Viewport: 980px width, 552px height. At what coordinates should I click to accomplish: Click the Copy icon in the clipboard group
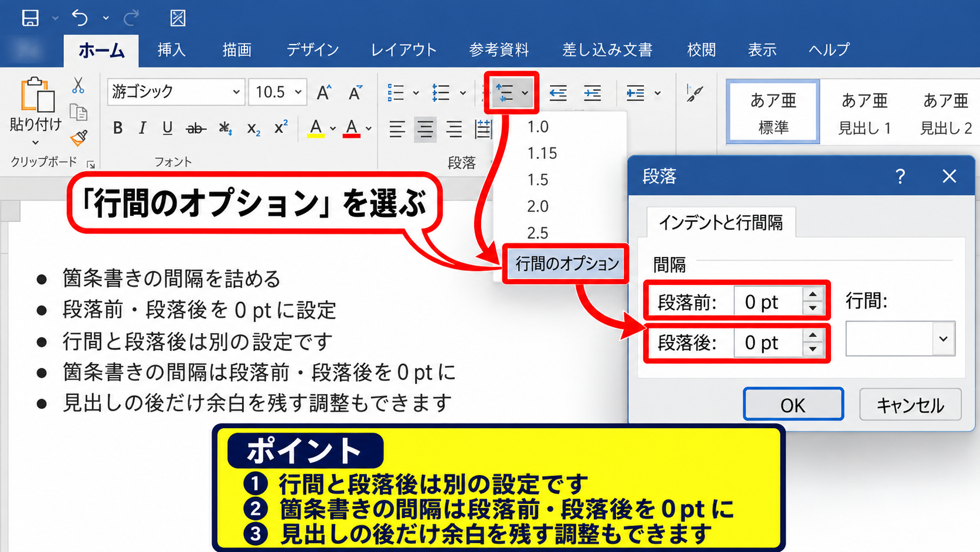78,111
